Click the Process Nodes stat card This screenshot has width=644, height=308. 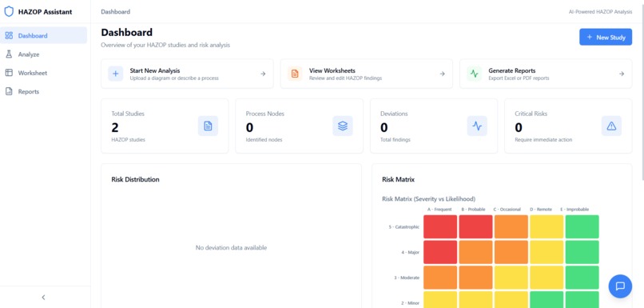pyautogui.click(x=300, y=126)
